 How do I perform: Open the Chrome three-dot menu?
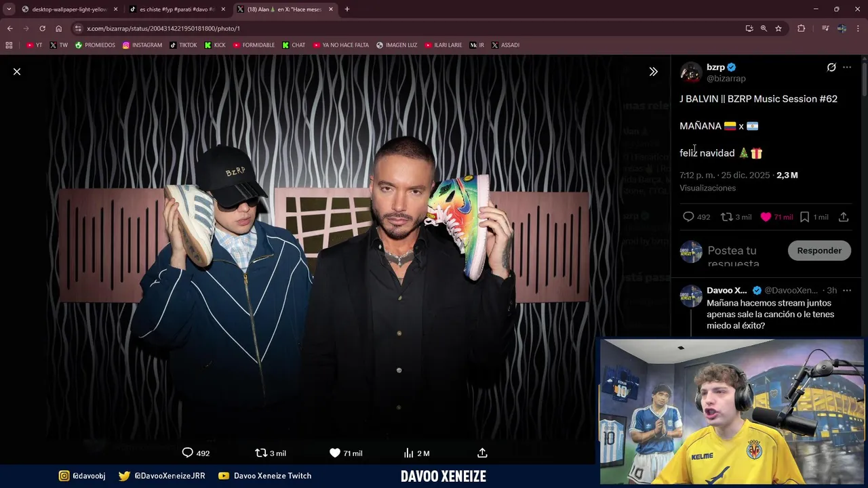pyautogui.click(x=859, y=28)
